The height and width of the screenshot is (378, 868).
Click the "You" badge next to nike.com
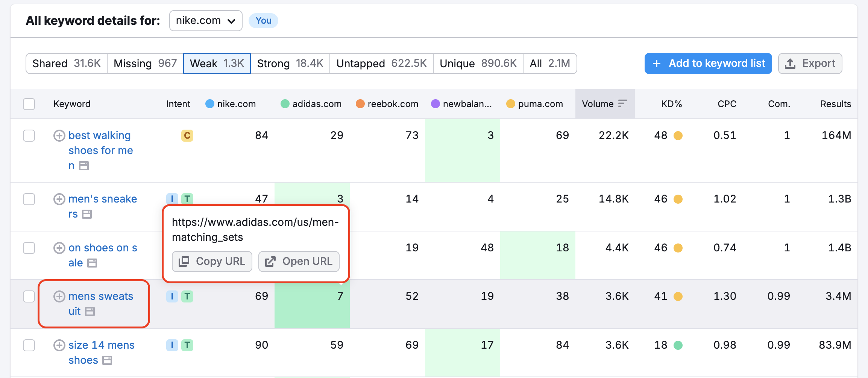coord(263,21)
